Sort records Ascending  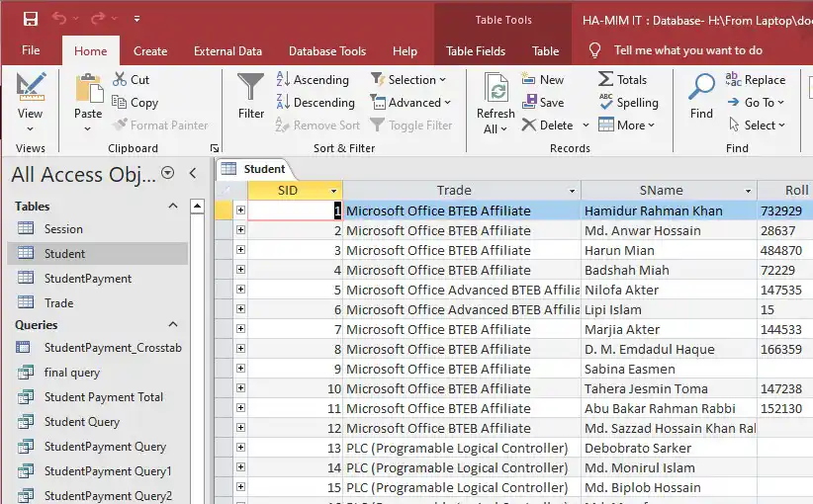313,80
